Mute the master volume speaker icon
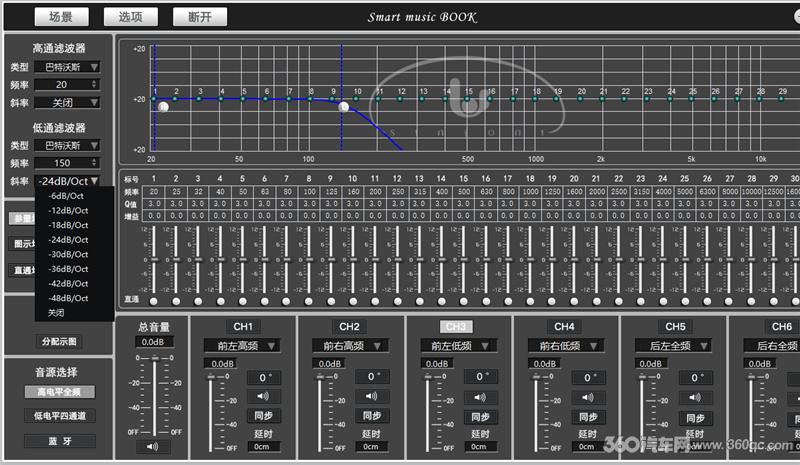The image size is (800, 465). (x=153, y=447)
